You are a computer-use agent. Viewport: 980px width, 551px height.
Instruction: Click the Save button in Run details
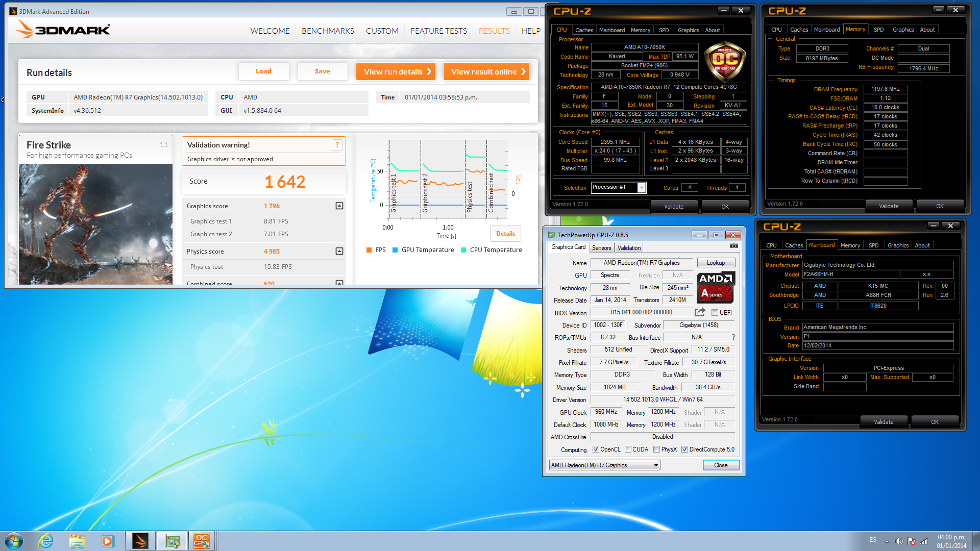322,71
